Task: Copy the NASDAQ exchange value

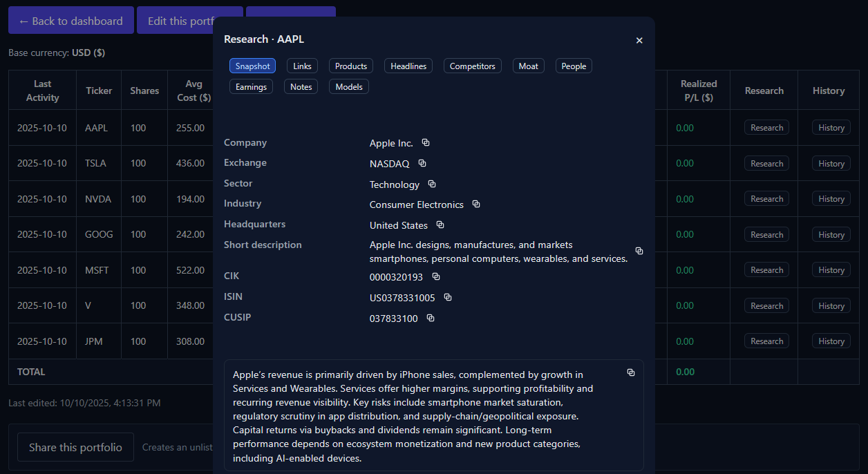Action: coord(422,163)
